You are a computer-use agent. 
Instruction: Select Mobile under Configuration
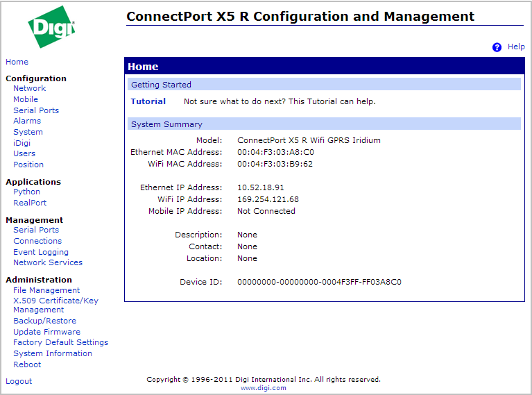[x=26, y=99]
